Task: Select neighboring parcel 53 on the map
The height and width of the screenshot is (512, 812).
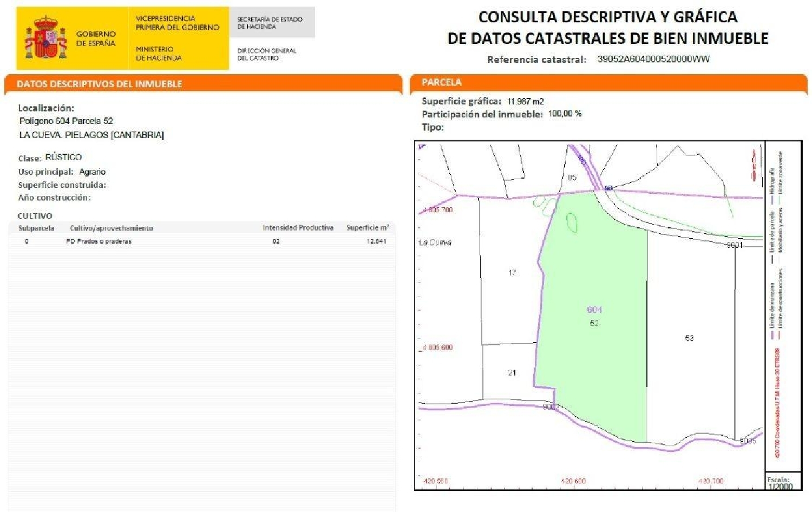Action: tap(689, 338)
